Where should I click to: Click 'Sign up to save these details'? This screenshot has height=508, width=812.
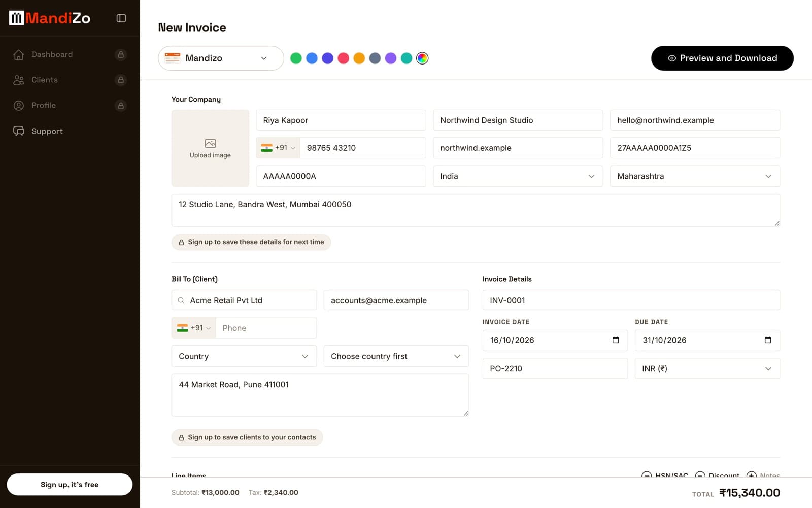(251, 242)
